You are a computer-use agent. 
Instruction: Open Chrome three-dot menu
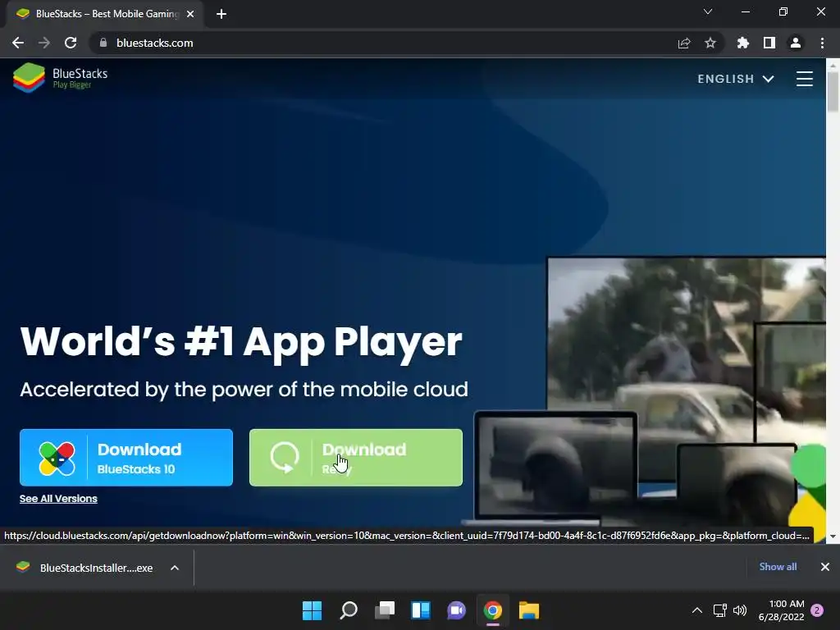coord(822,43)
